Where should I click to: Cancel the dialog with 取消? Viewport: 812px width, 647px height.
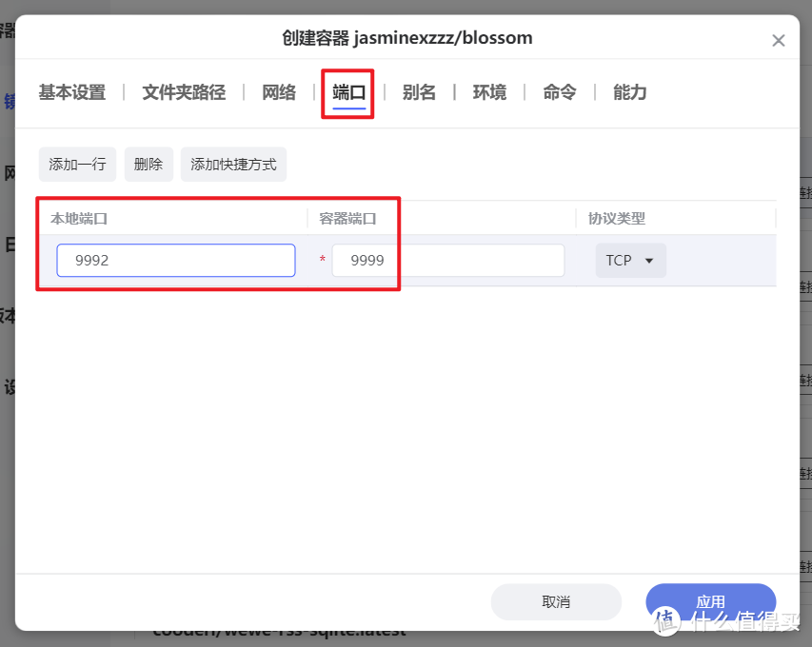tap(556, 602)
